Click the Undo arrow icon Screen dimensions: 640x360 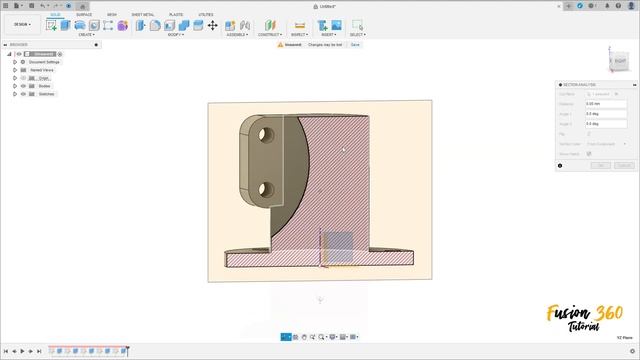tap(42, 6)
